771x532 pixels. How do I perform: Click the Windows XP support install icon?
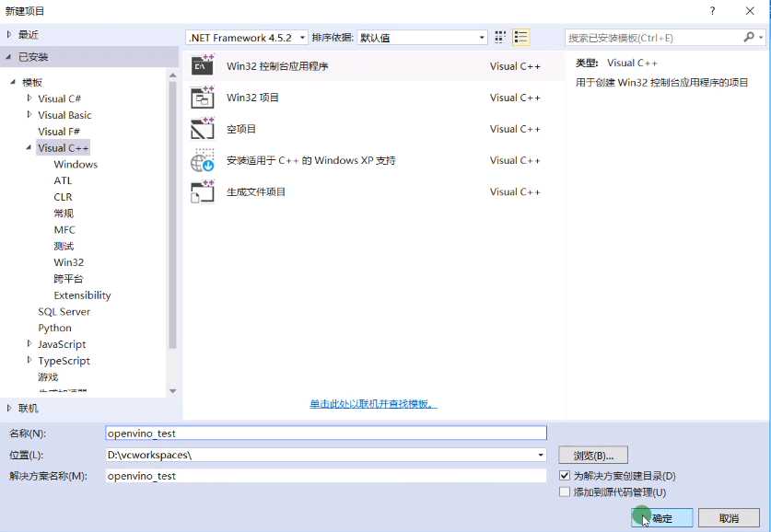tap(203, 160)
